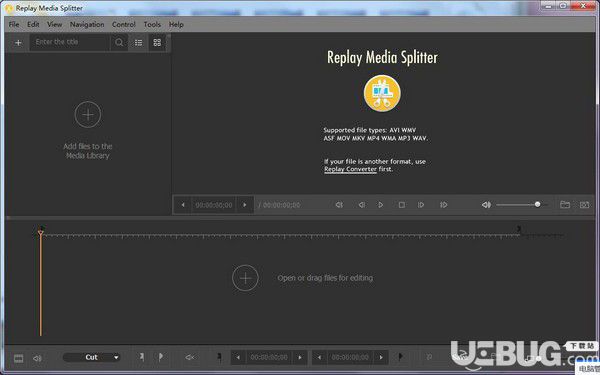Viewport: 600px width, 375px height.
Task: Open the snapshot folder icon
Action: point(565,205)
